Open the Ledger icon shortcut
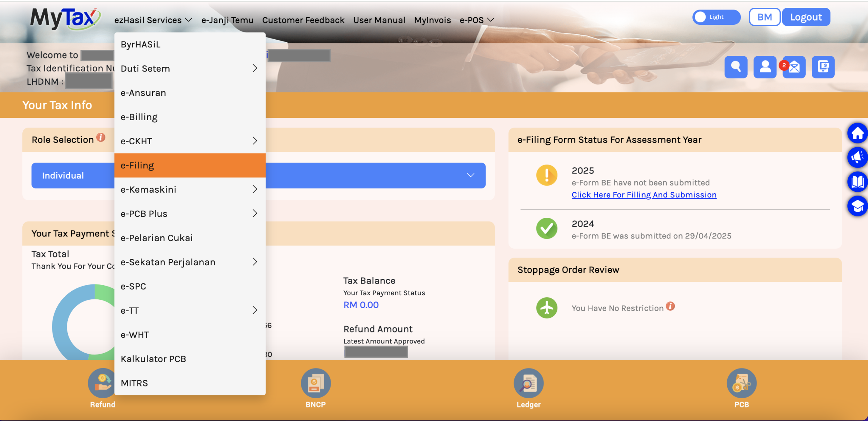This screenshot has width=868, height=421. click(528, 383)
